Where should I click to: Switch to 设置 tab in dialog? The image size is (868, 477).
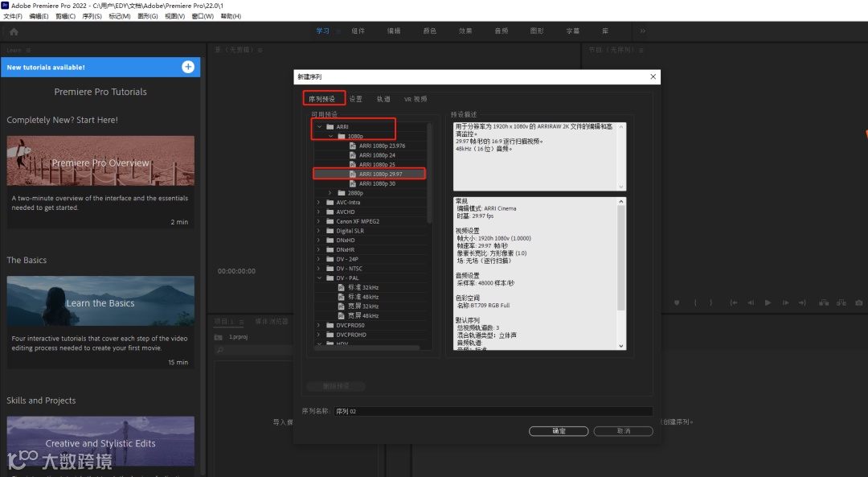[x=356, y=99]
